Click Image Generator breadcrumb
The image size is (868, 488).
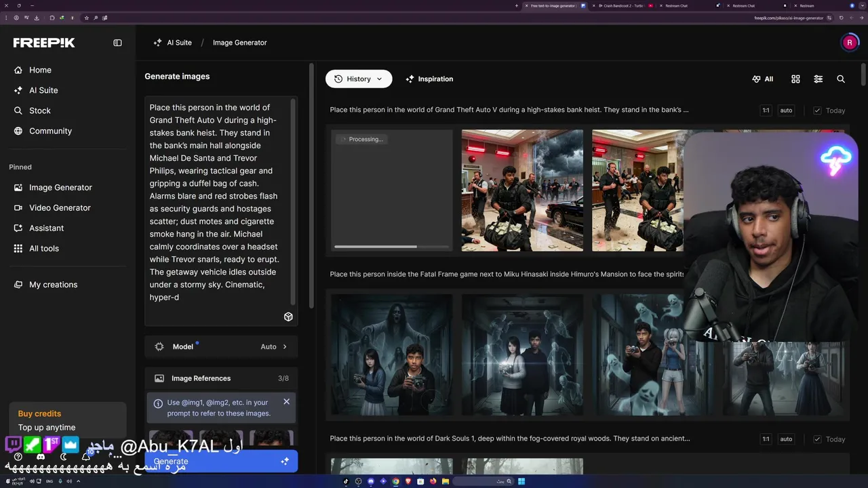[239, 43]
